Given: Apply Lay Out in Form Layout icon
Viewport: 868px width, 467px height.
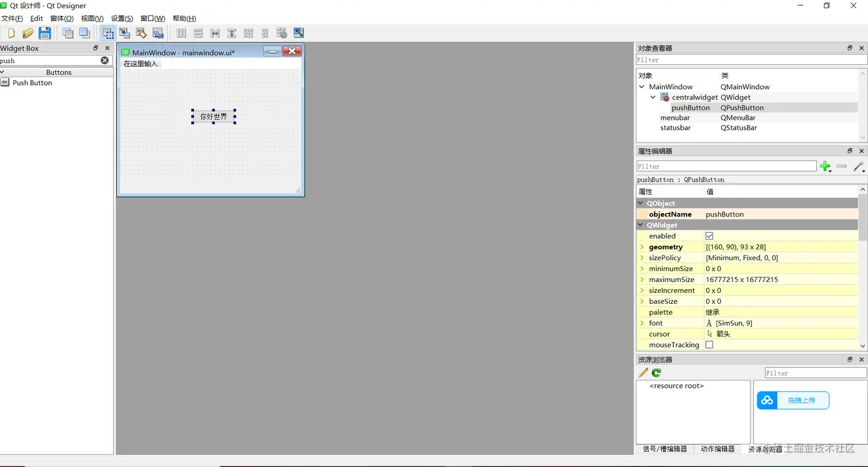Looking at the screenshot, I should 265,33.
